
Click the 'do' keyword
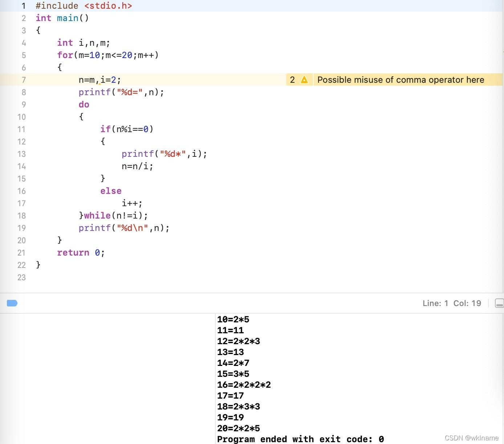pos(84,105)
